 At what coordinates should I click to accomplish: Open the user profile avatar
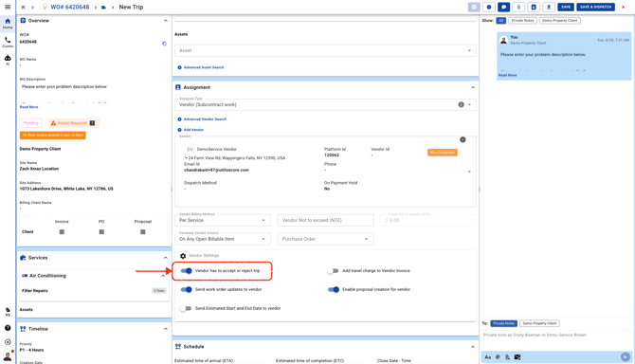point(8,356)
